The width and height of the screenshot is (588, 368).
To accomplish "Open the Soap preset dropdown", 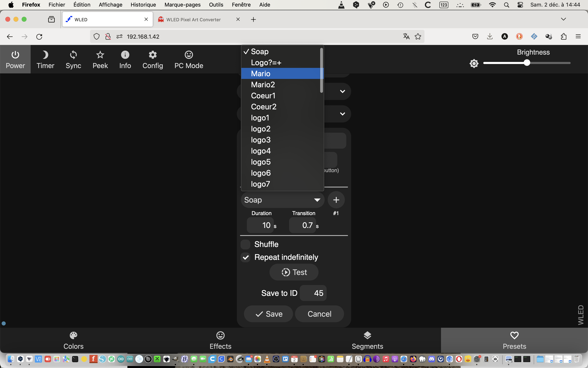I will [283, 200].
